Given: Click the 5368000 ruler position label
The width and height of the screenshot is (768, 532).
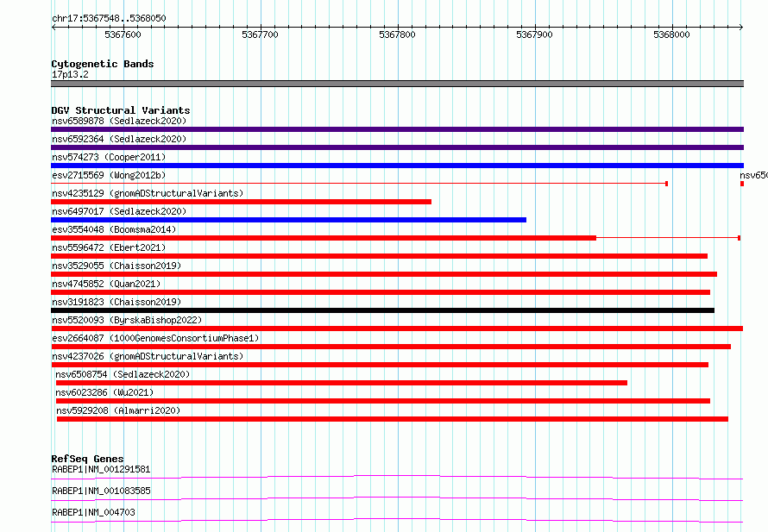Looking at the screenshot, I should click(671, 34).
